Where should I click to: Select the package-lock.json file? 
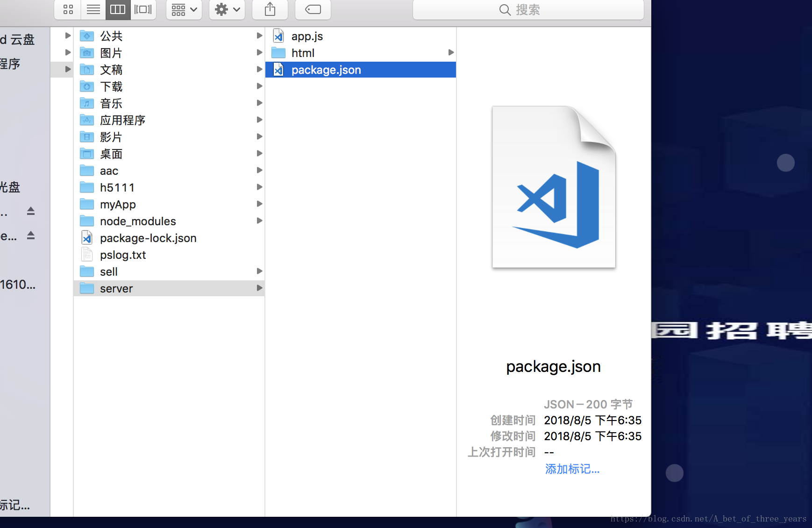pyautogui.click(x=169, y=238)
